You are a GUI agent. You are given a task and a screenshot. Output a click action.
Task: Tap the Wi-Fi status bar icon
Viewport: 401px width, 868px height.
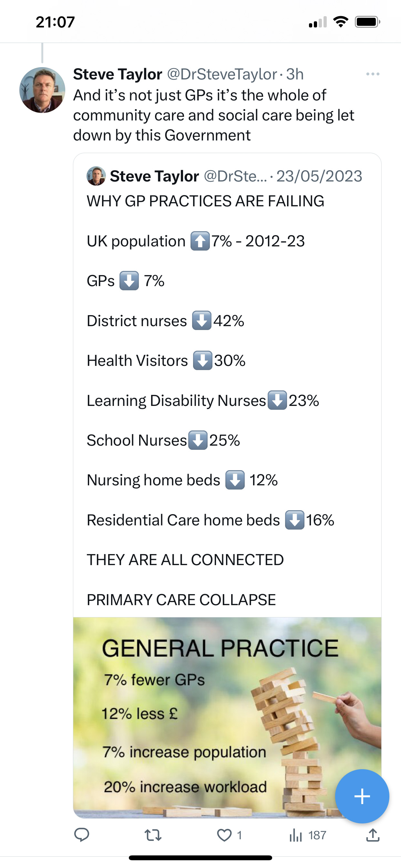341,22
